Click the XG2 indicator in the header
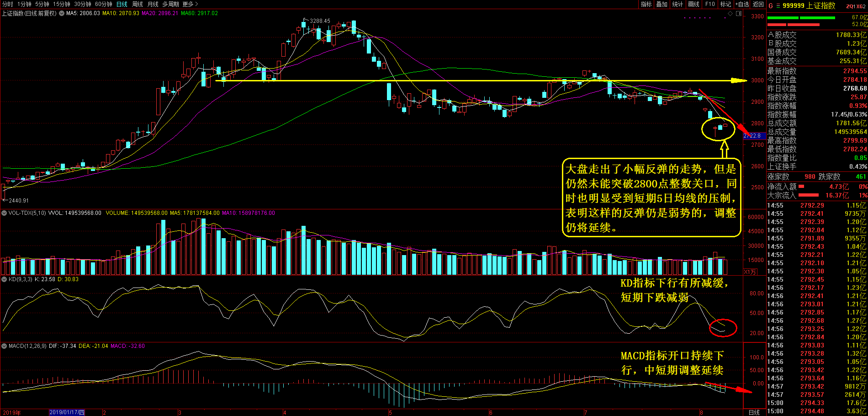The image size is (868, 416). coord(862,6)
